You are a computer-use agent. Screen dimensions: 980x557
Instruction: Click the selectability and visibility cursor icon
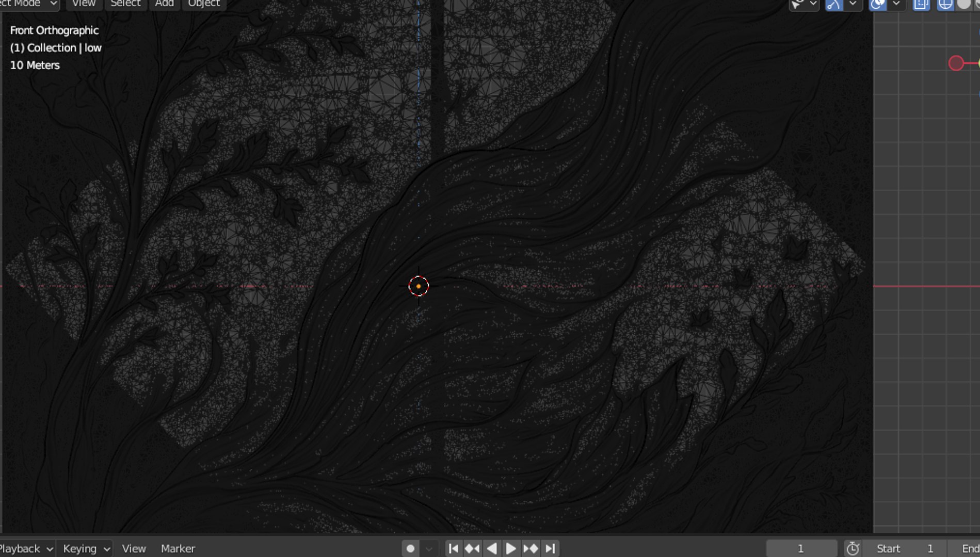pyautogui.click(x=798, y=4)
